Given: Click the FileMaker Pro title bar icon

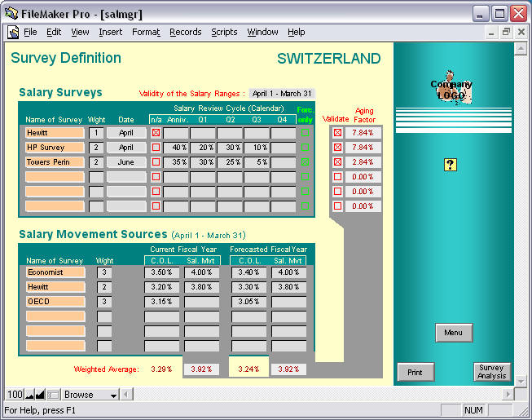Looking at the screenshot, I should coord(11,12).
